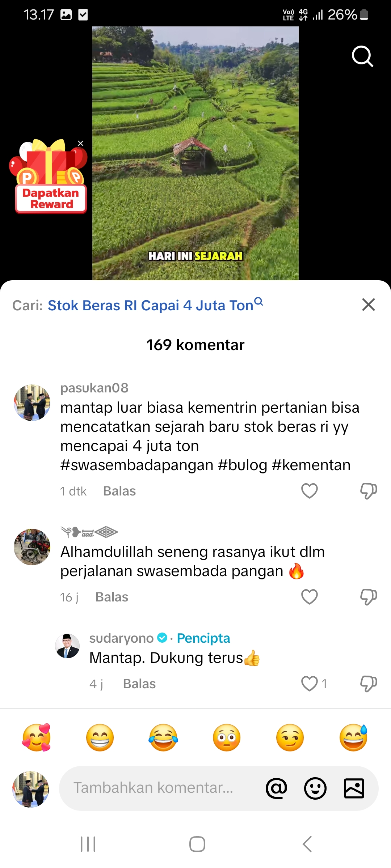Choose the flushed face emoji
The height and width of the screenshot is (868, 391).
[227, 737]
